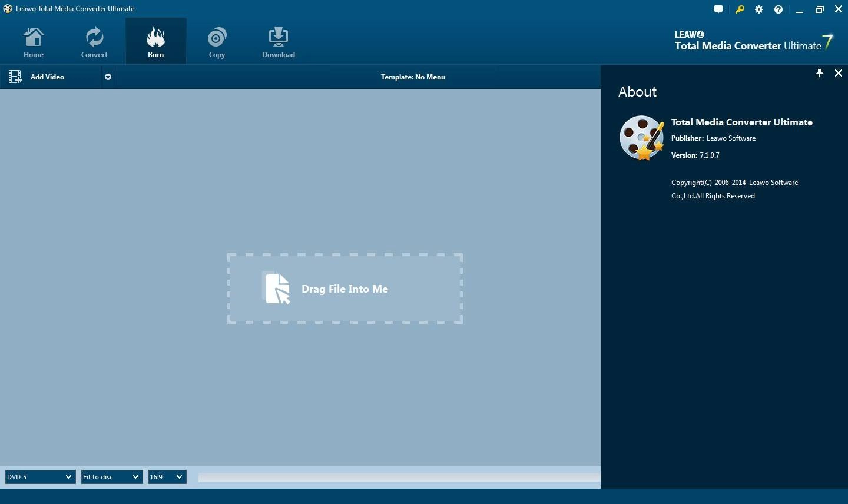Open the 16:9 aspect ratio dropdown
This screenshot has width=848, height=504.
coord(167,477)
